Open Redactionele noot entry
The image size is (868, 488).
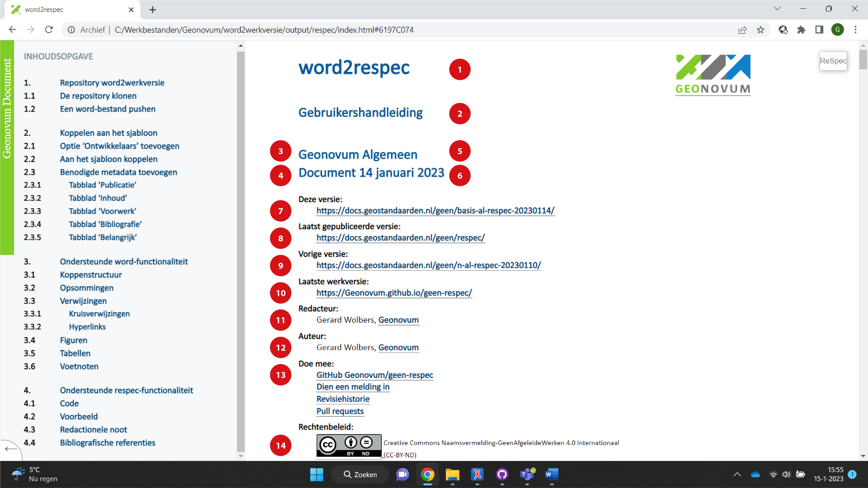coord(93,430)
